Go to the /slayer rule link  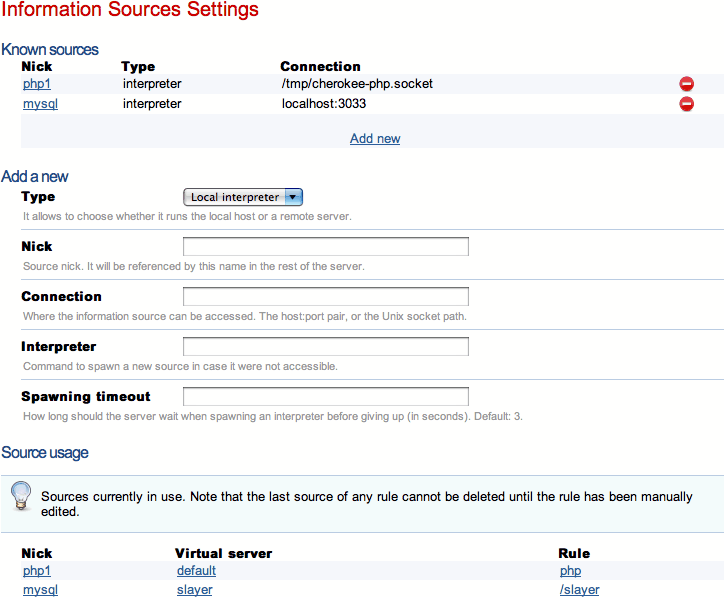pos(579,590)
